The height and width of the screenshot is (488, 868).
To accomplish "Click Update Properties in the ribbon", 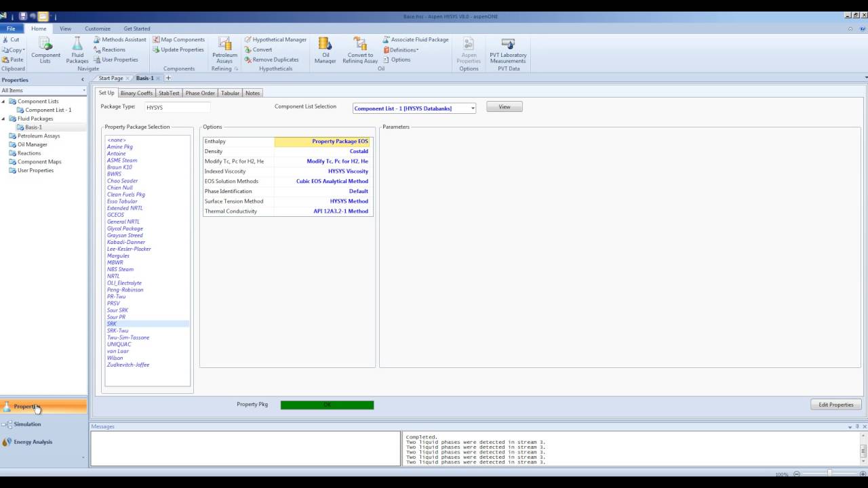I will (178, 49).
